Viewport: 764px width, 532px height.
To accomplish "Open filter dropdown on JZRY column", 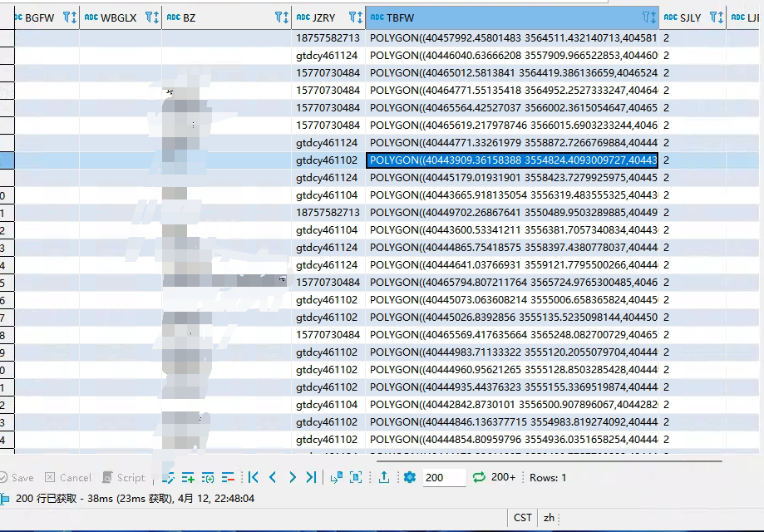I will [355, 17].
